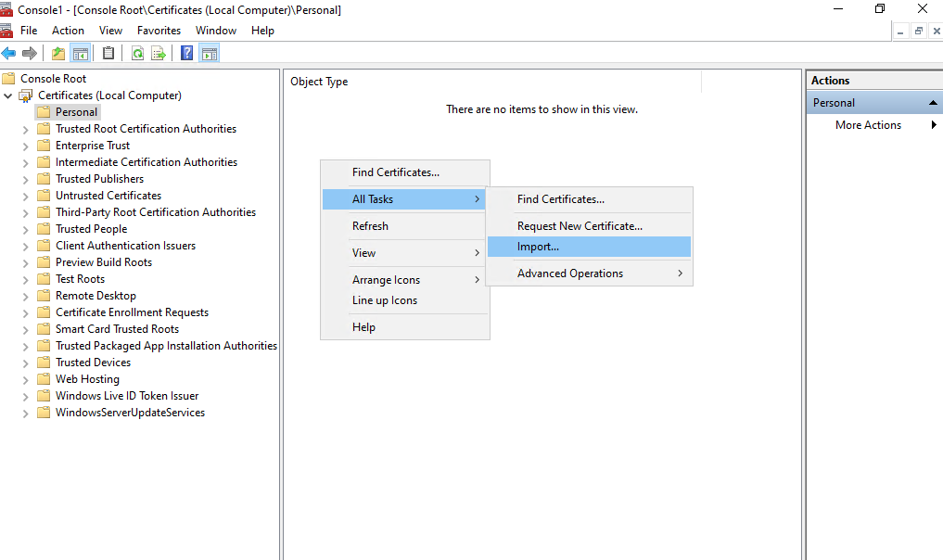The width and height of the screenshot is (943, 560).
Task: Click the Trusted Root Certification Authorities folder icon
Action: tap(44, 129)
